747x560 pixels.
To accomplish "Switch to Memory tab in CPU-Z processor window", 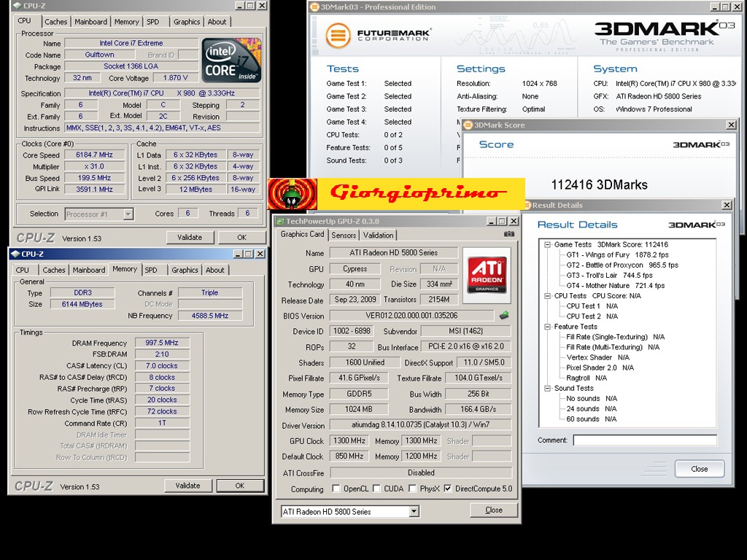I will pos(127,22).
